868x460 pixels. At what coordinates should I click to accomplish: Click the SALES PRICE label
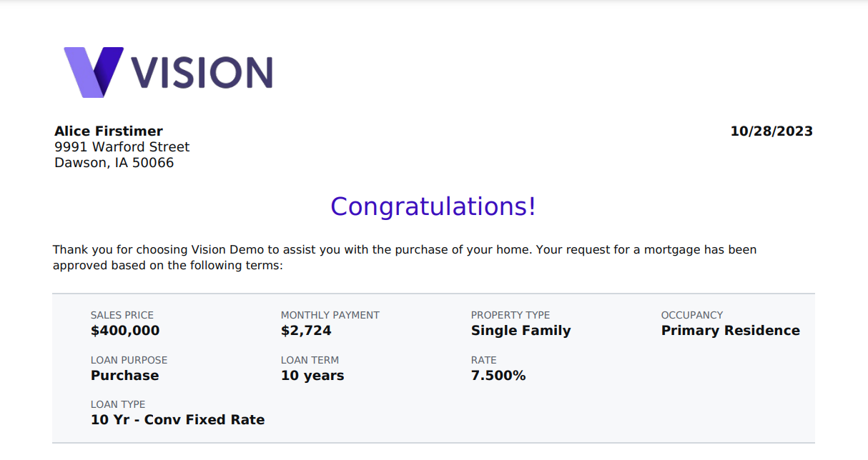(122, 315)
